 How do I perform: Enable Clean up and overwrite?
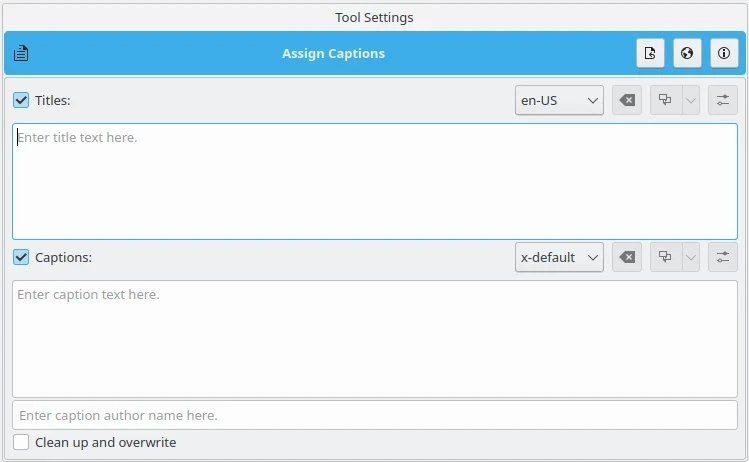21,442
